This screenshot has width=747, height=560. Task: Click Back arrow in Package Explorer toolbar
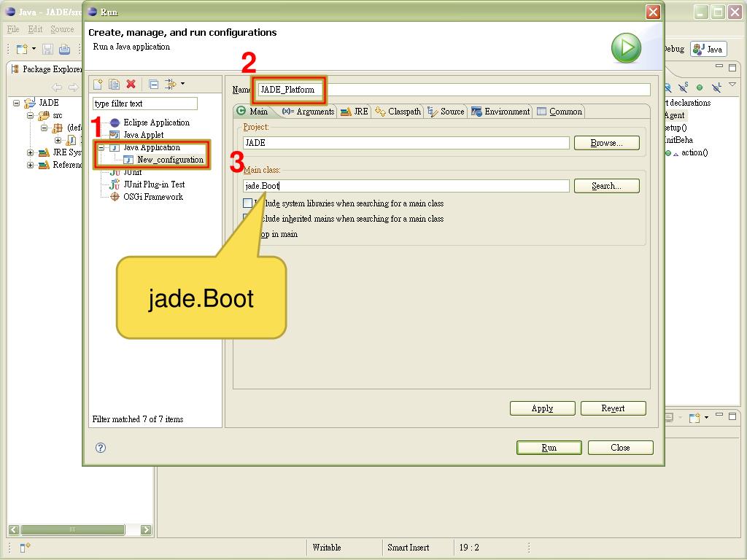(57, 87)
